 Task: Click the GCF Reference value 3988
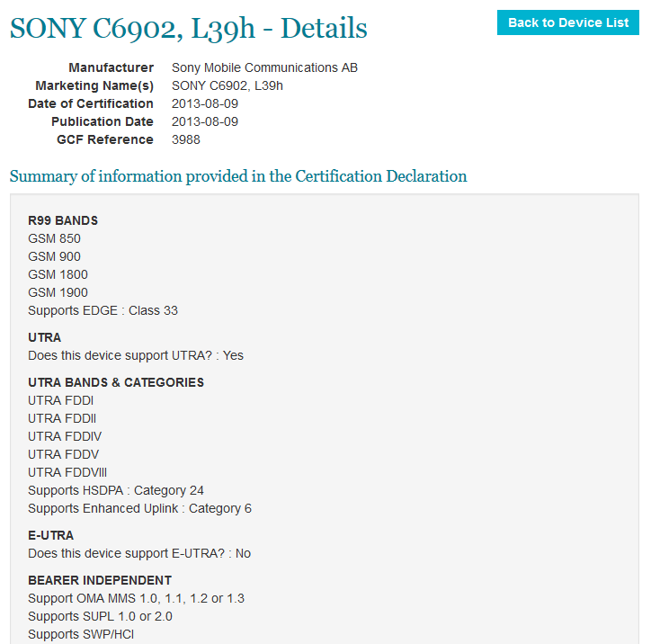click(x=186, y=139)
